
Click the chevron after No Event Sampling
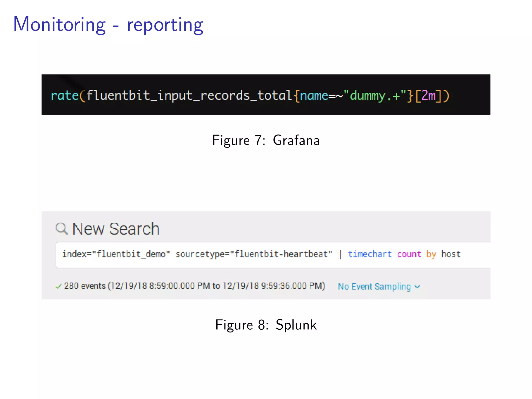[417, 287]
